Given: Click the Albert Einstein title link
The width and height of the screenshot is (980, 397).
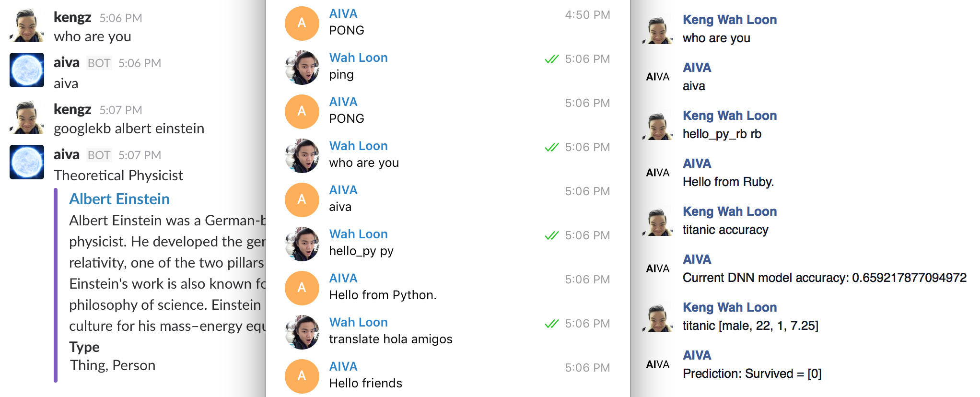Looking at the screenshot, I should [x=119, y=199].
